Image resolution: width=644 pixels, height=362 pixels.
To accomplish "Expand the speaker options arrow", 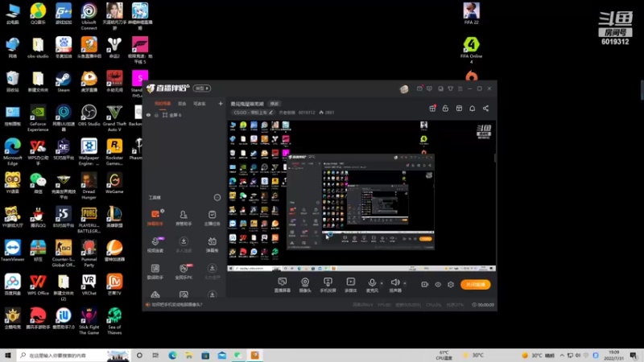I will click(405, 283).
